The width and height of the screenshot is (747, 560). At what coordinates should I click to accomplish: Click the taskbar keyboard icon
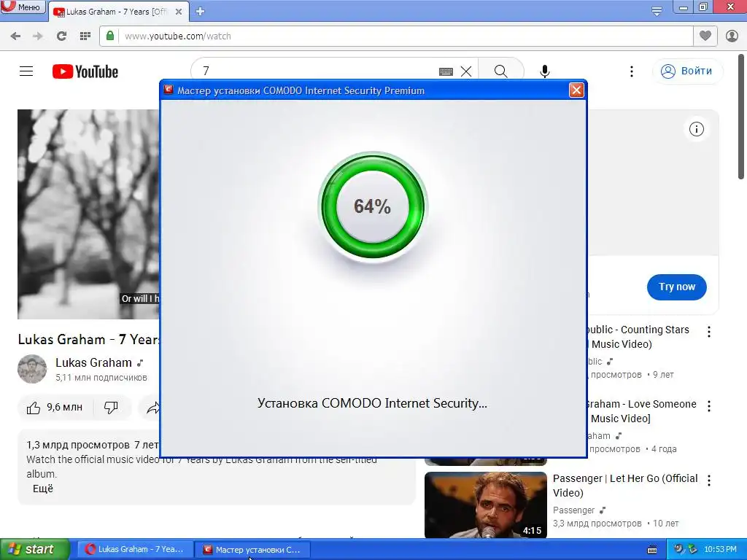pos(651,550)
